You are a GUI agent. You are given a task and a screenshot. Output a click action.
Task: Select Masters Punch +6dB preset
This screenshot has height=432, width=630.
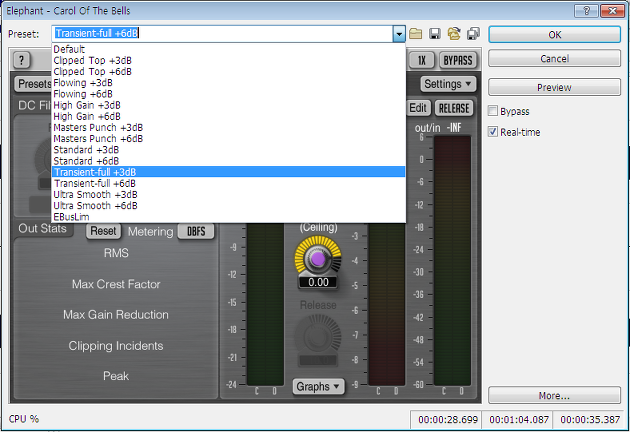[229, 139]
